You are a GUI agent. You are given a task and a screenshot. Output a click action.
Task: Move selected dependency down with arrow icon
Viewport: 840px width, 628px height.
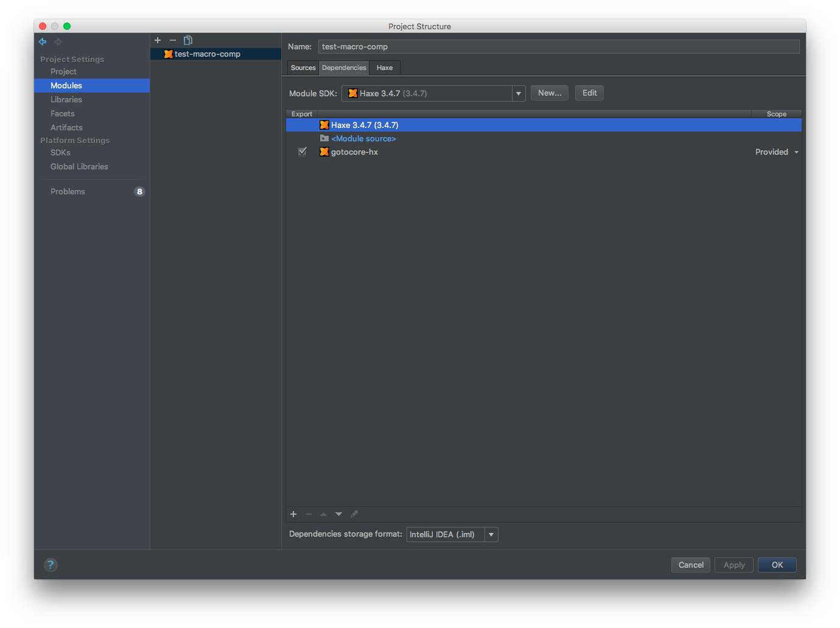coord(338,514)
